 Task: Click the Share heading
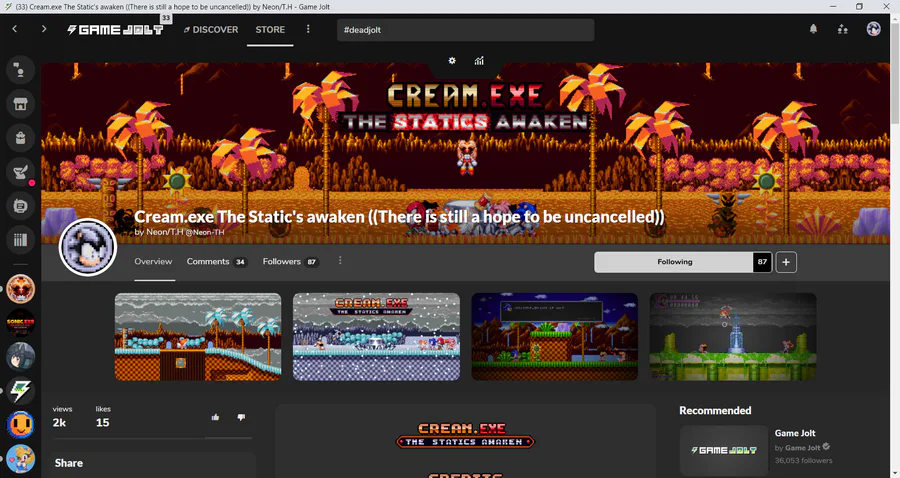tap(69, 463)
